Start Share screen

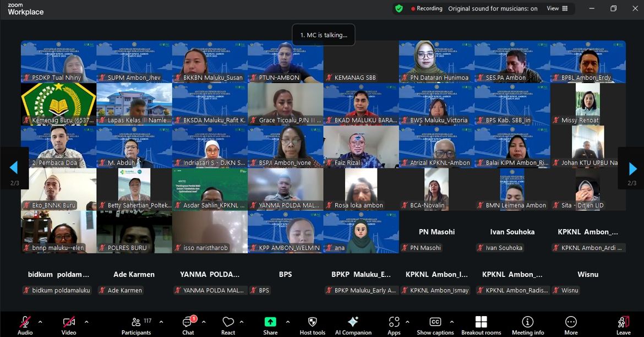point(270,324)
